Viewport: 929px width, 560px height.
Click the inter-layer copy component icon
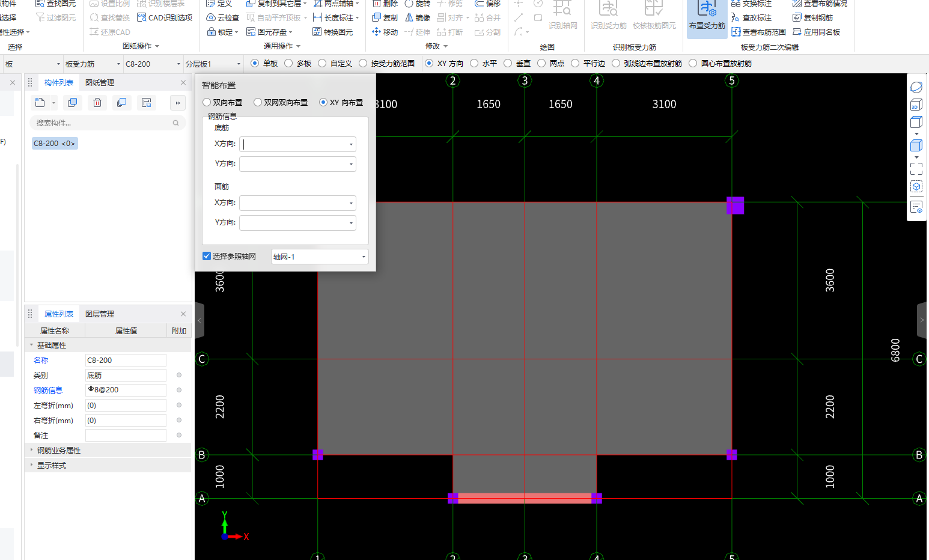coord(122,103)
